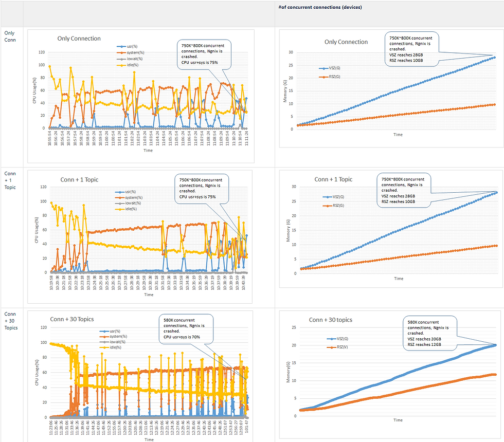
Task: Click the 580K concurrent connections callout in CPU chart
Action: (186, 329)
